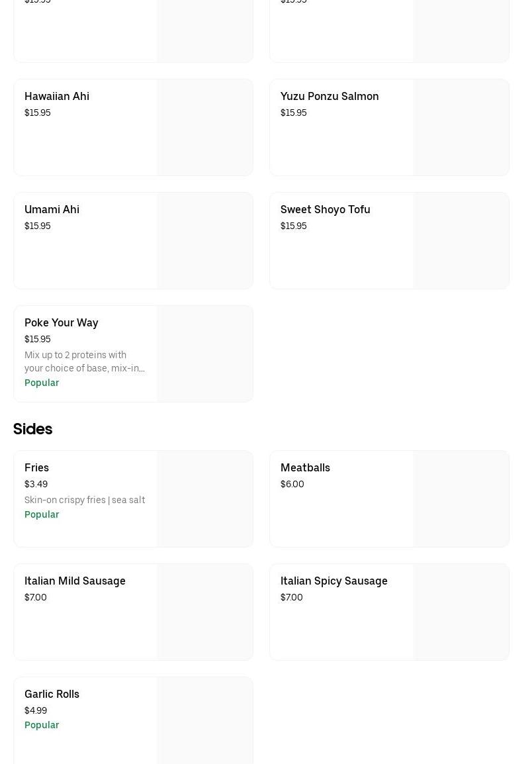Click the Hawaiian Ahi image placeholder
The image size is (532, 764).
point(204,128)
